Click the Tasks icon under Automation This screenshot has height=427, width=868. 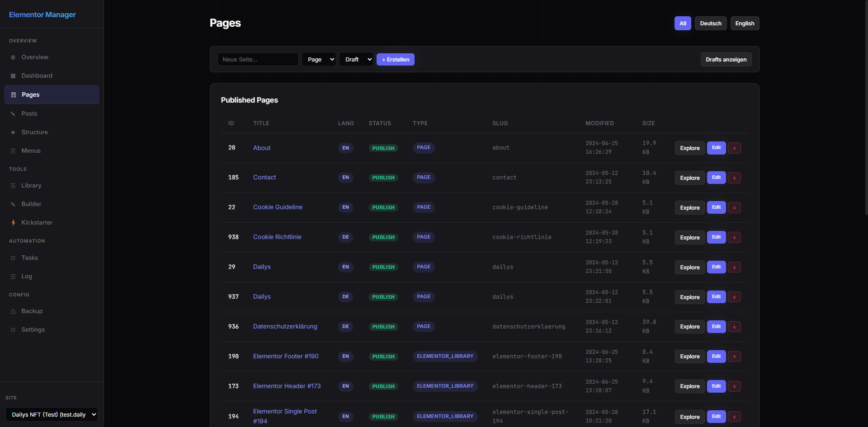(x=13, y=258)
